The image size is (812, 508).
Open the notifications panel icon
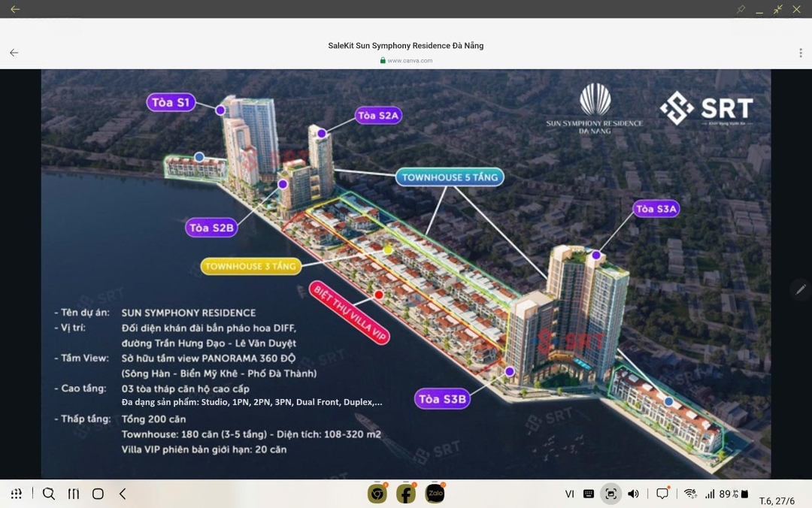(662, 494)
